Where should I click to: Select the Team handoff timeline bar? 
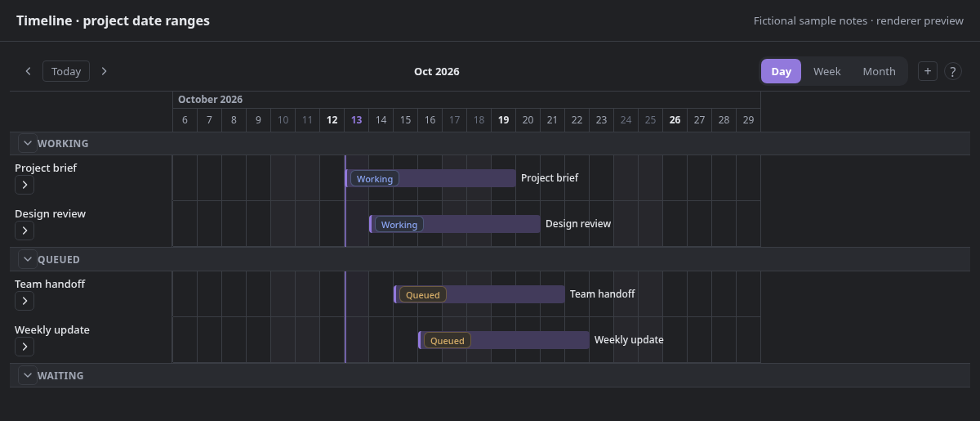479,294
